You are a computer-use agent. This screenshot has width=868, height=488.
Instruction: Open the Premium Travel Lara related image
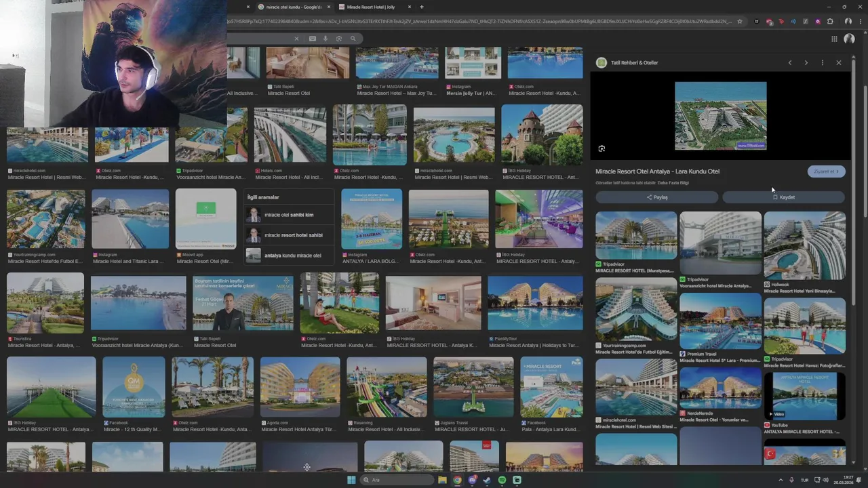pos(720,321)
